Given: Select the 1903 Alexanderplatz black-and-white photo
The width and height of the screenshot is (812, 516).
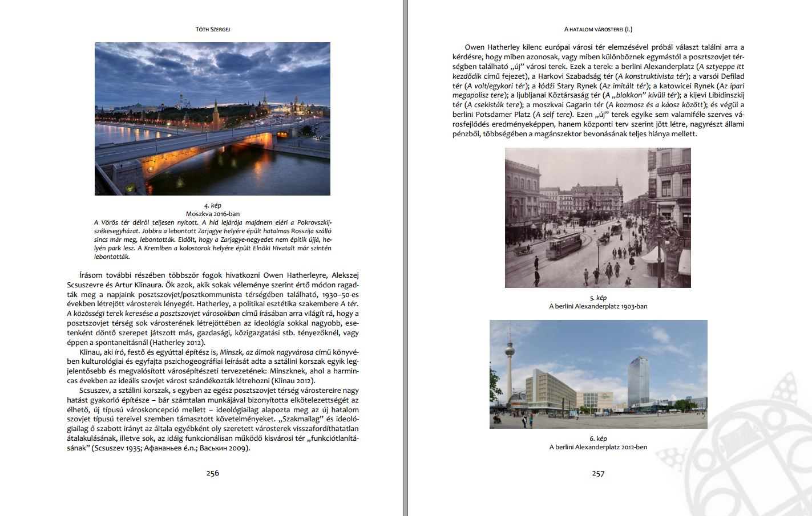Looking at the screenshot, I should pyautogui.click(x=597, y=217).
